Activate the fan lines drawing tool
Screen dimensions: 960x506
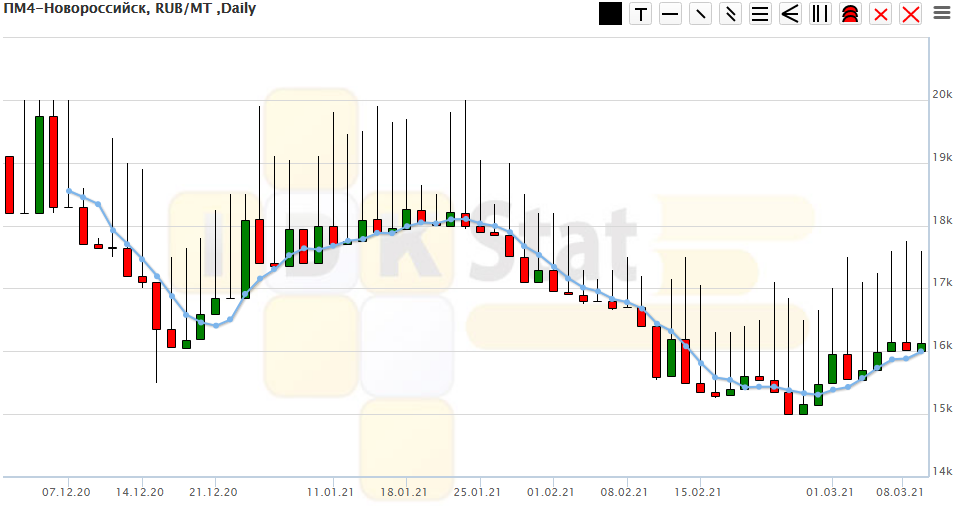[790, 14]
